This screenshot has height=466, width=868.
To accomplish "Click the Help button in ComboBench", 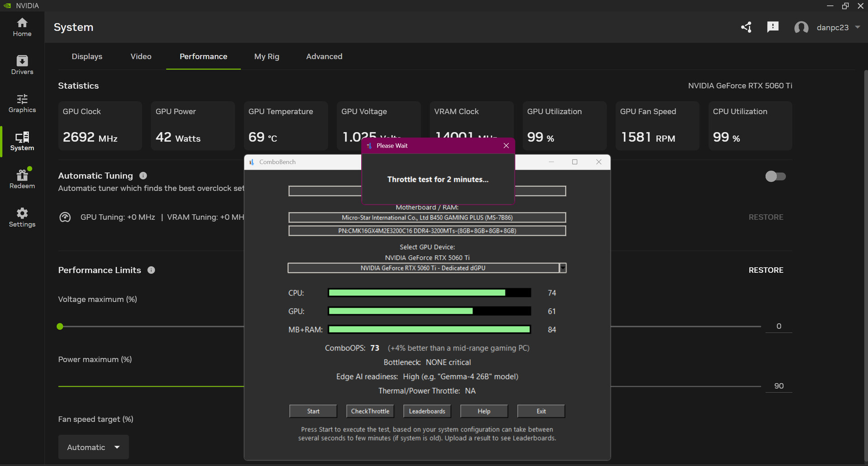I will click(x=484, y=411).
